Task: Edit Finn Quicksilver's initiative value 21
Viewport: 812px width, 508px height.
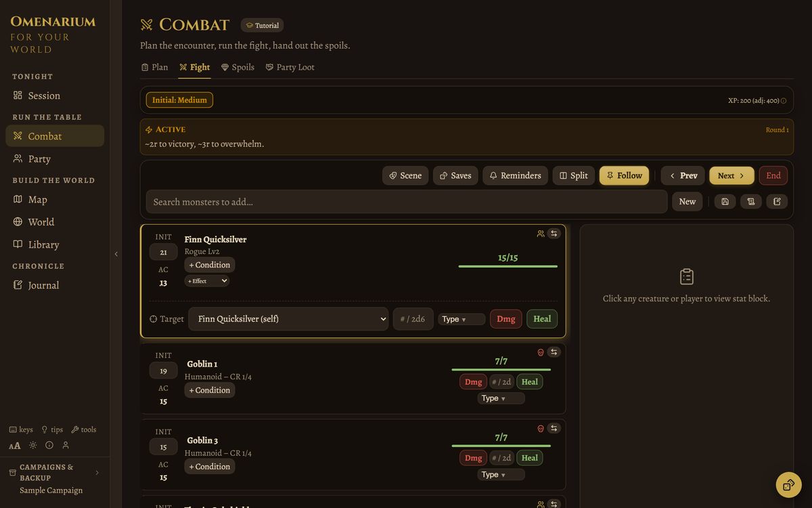Action: coord(163,252)
